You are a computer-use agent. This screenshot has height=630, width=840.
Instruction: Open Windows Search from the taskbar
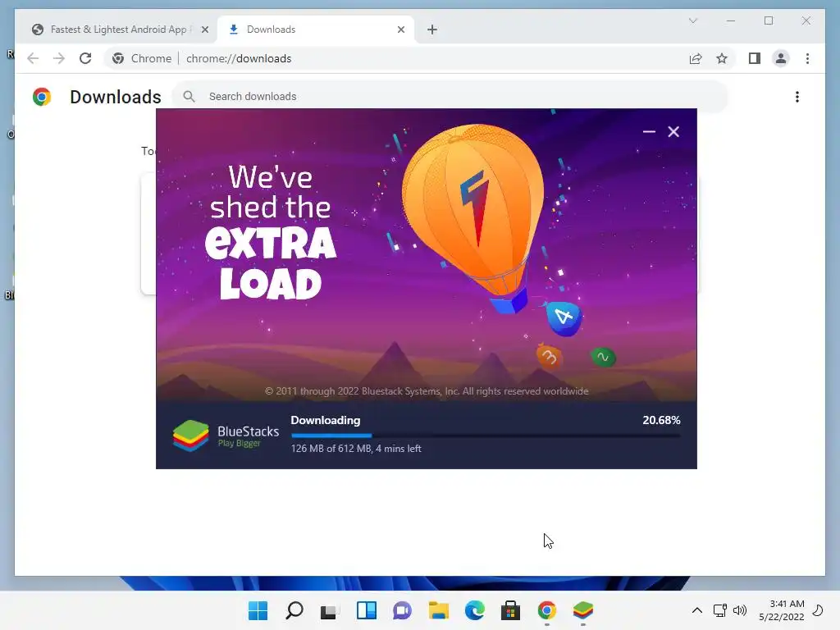click(294, 610)
